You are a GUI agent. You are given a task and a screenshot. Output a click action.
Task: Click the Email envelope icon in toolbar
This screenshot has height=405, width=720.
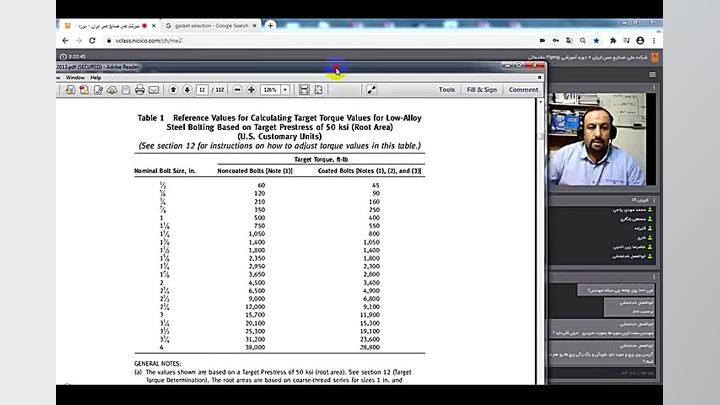(x=153, y=90)
